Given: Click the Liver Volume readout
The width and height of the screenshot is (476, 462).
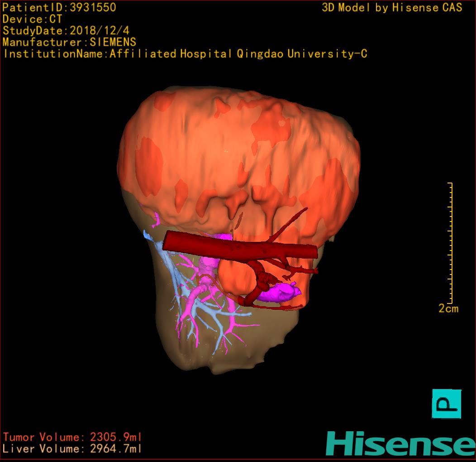Looking at the screenshot, I should [x=72, y=449].
